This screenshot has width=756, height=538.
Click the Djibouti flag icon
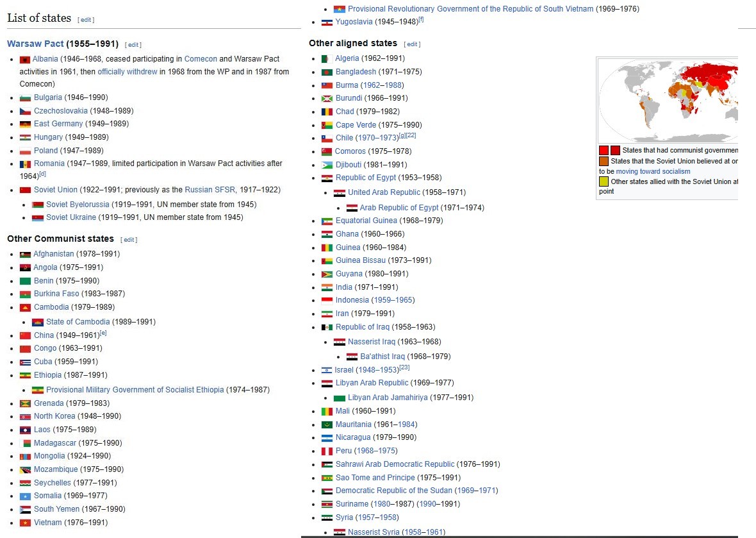point(327,165)
